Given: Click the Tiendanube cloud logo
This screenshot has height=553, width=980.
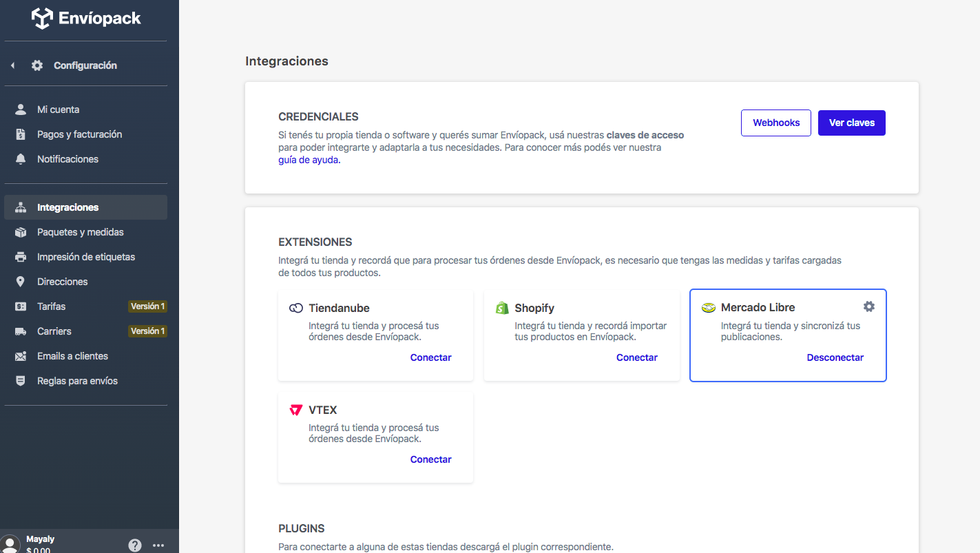Looking at the screenshot, I should coord(296,308).
